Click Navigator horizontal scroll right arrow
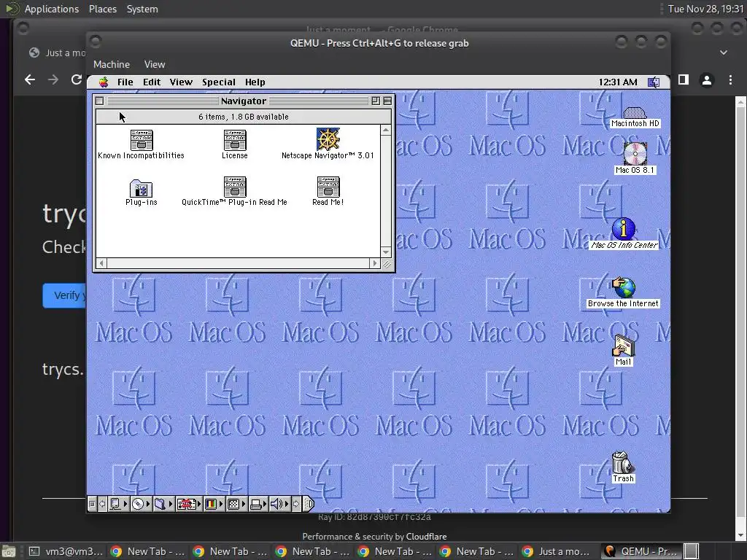Viewport: 747px width, 560px height. point(375,263)
